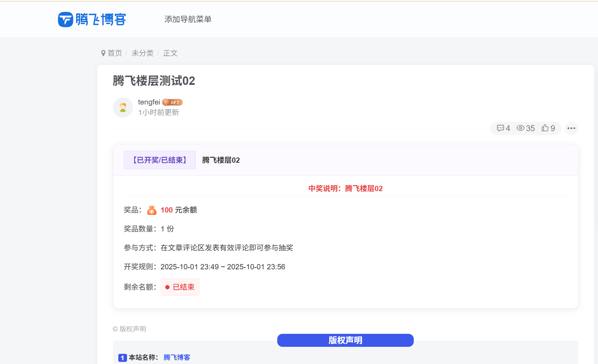Open the three-dot more options menu

point(571,128)
